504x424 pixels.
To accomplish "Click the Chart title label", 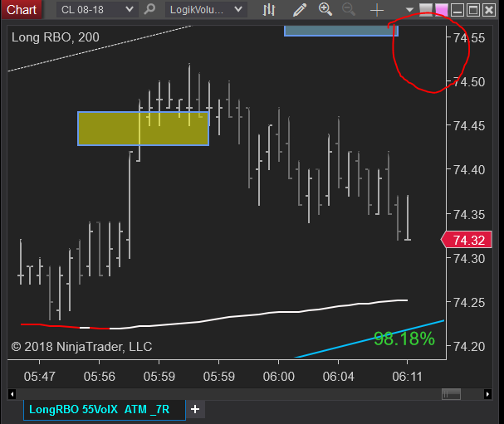I will click(x=22, y=10).
